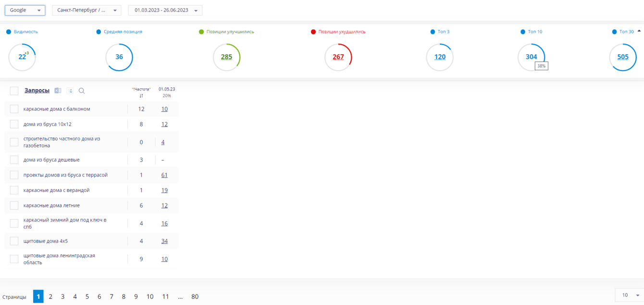This screenshot has width=644, height=305.
Task: Toggle the blue dot beside Топ 3
Action: [433, 32]
